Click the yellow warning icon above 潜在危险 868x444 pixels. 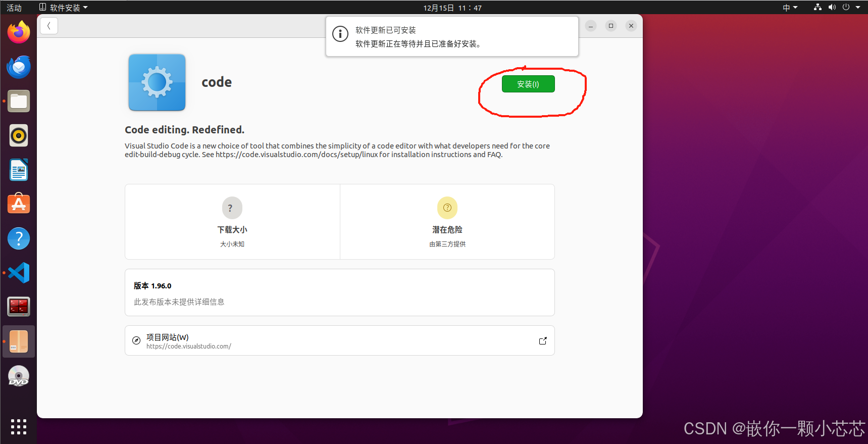(447, 208)
